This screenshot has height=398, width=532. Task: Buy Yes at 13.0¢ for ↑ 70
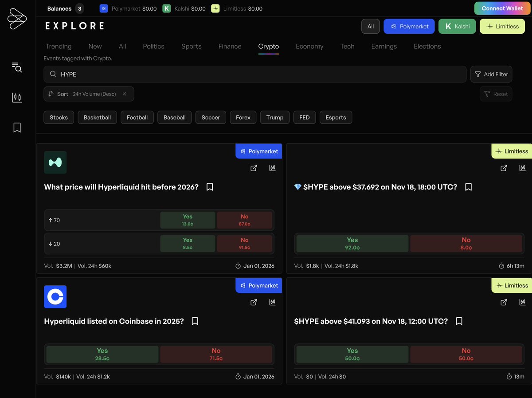point(188,220)
